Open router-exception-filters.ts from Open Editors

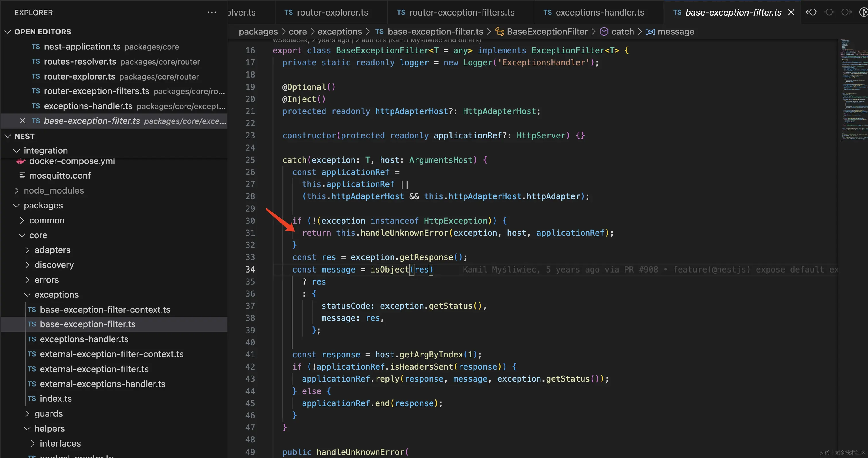(114, 91)
